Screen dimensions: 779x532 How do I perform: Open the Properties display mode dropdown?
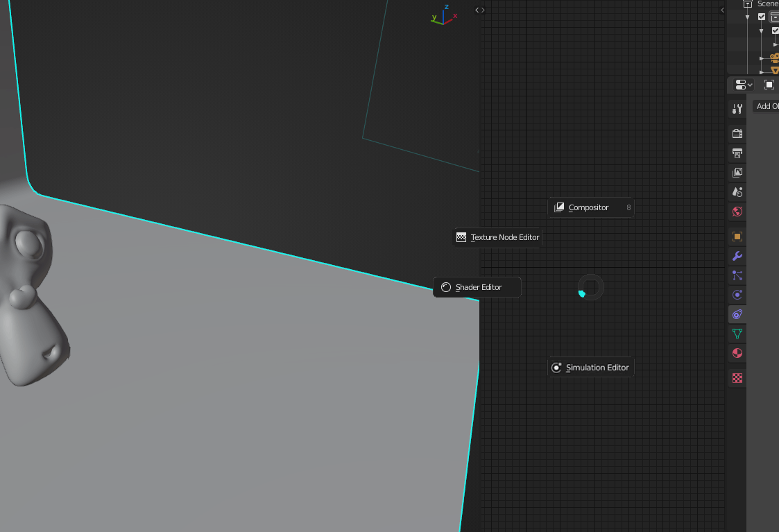[743, 85]
